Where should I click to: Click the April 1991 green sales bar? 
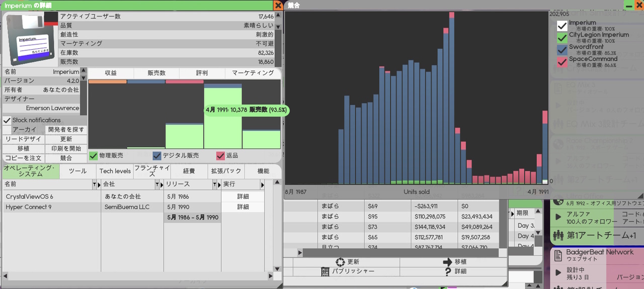pos(223,119)
